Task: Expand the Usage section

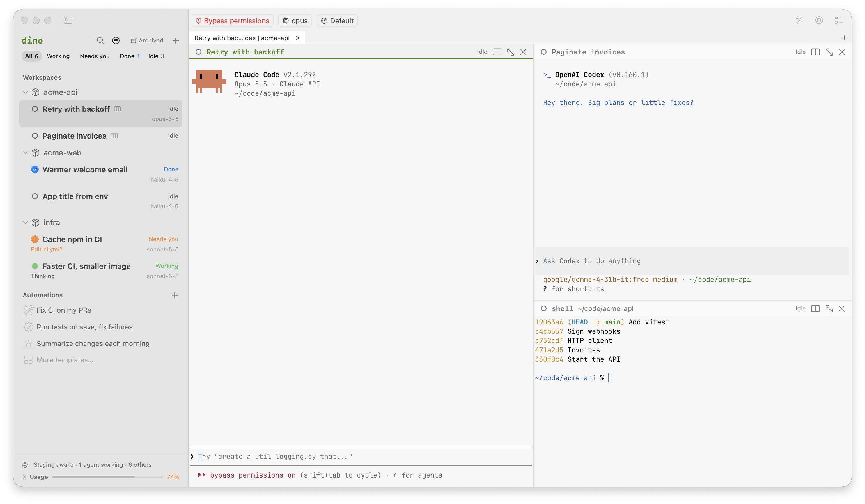Action: [24, 477]
